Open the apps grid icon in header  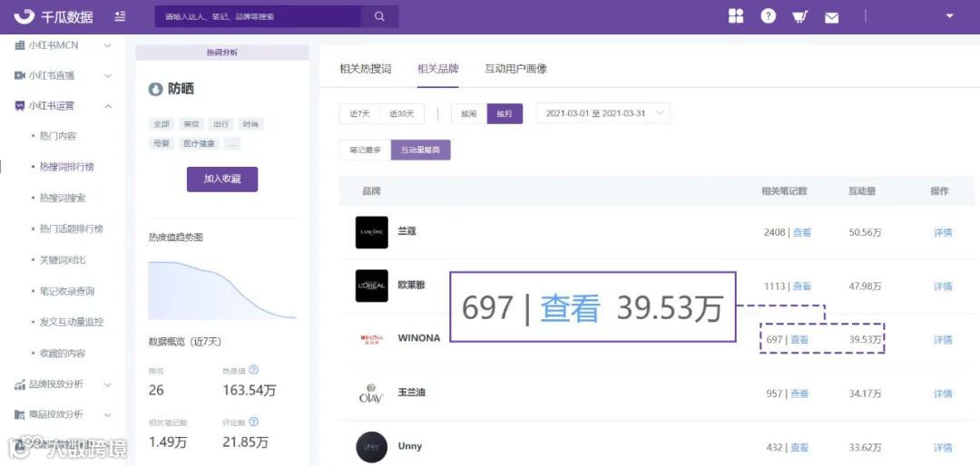pyautogui.click(x=736, y=17)
